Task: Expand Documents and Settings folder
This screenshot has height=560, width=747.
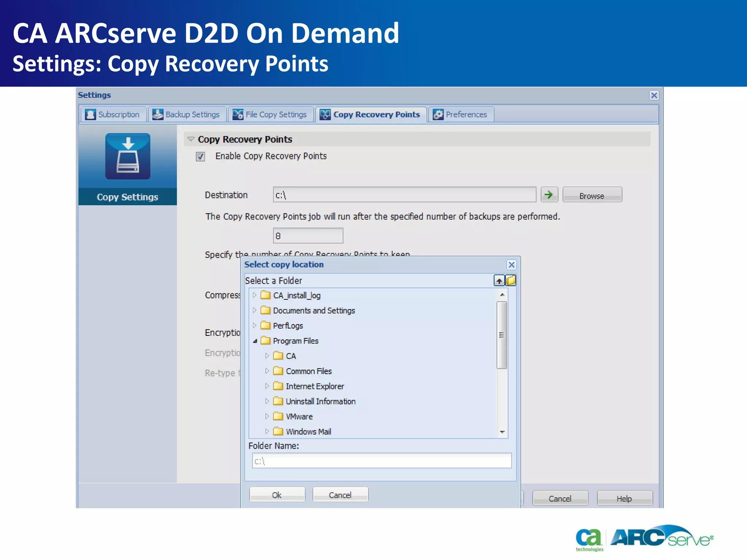Action: pyautogui.click(x=255, y=310)
